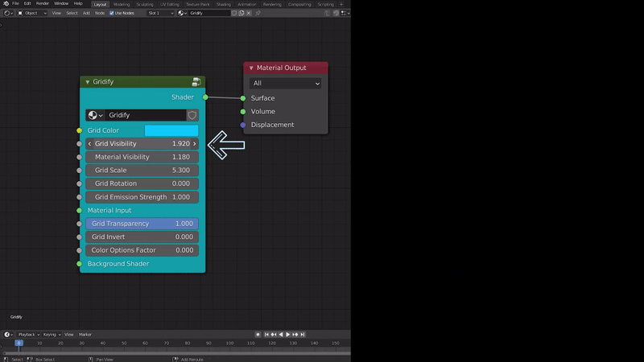Open the Render menu
The width and height of the screenshot is (644, 362).
(43, 4)
